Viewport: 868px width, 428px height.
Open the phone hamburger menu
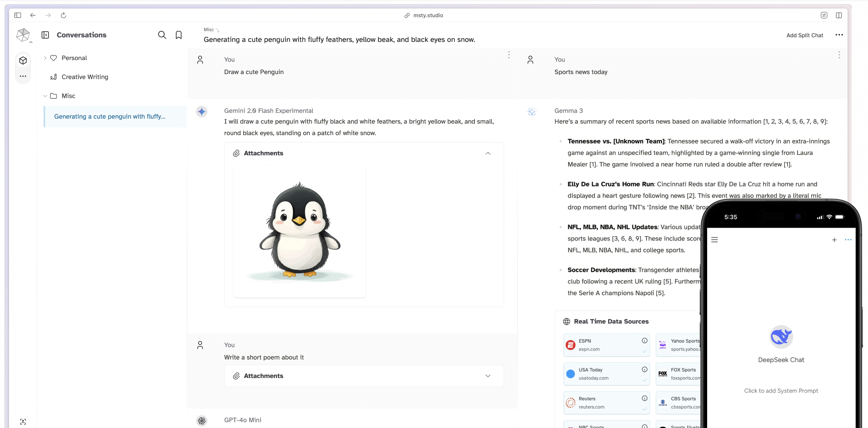pos(714,239)
